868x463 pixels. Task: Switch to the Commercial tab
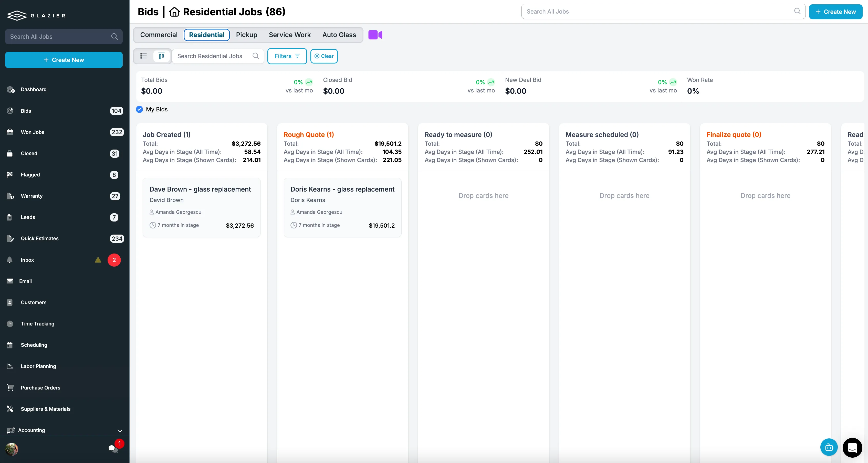point(159,35)
